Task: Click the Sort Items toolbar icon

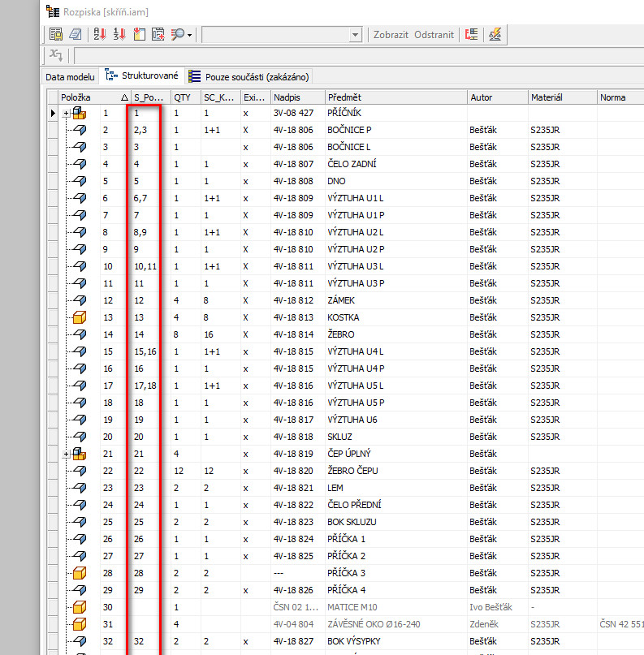Action: (x=99, y=34)
